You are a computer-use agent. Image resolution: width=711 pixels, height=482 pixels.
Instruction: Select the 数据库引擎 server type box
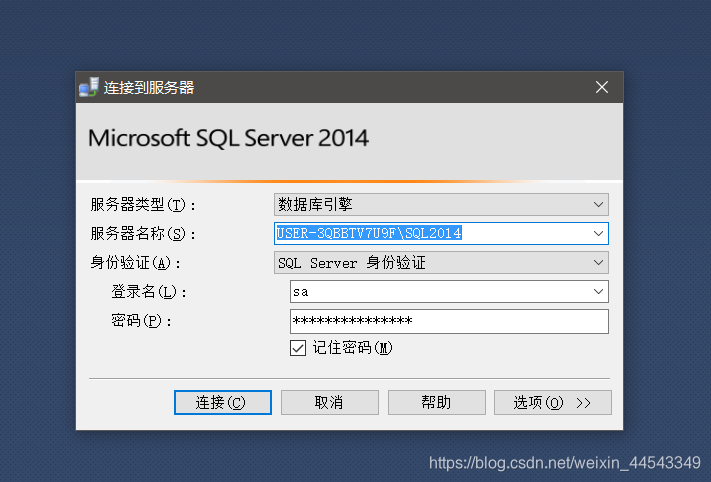[441, 204]
